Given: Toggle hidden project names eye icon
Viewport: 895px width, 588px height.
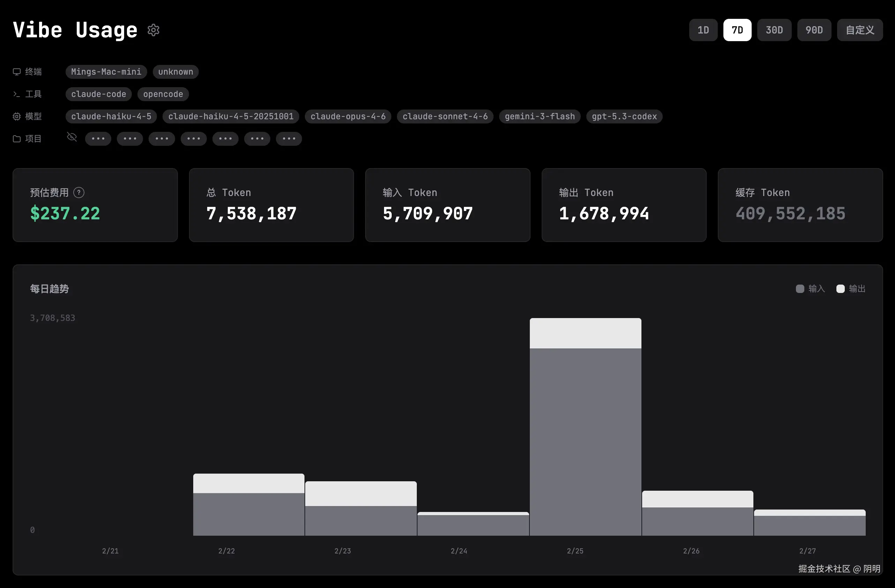Looking at the screenshot, I should [72, 137].
